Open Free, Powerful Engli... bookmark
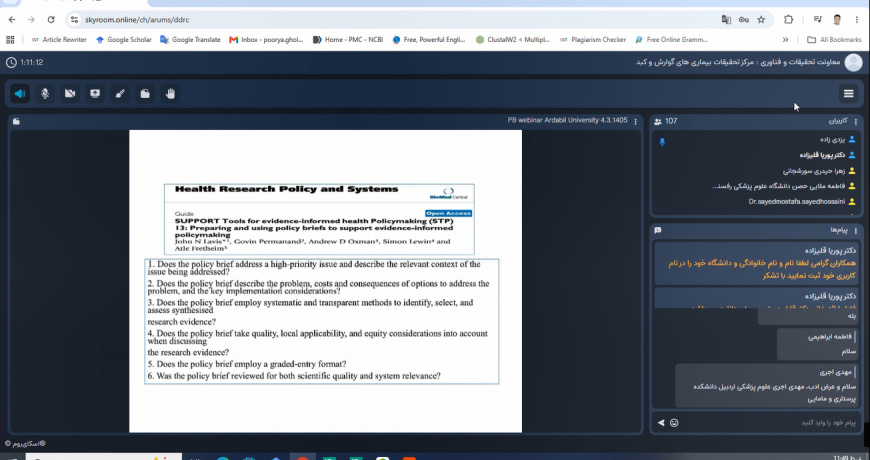This screenshot has height=460, width=870. point(429,39)
